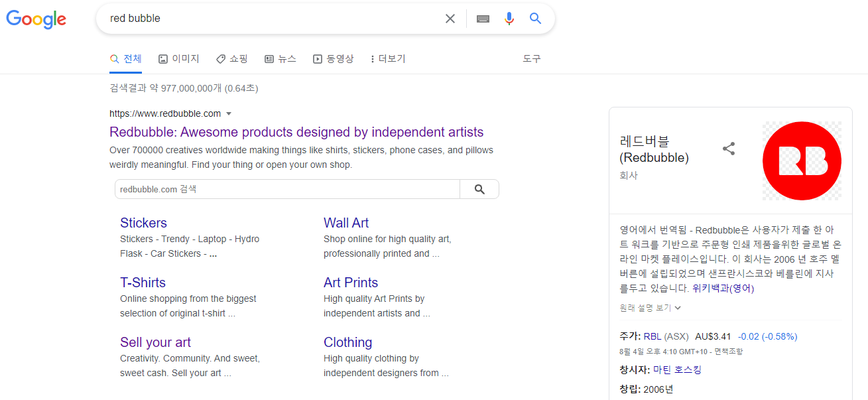Image resolution: width=868 pixels, height=400 pixels.
Task: Click the 창립: 2006년 founding year
Action: pyautogui.click(x=646, y=389)
